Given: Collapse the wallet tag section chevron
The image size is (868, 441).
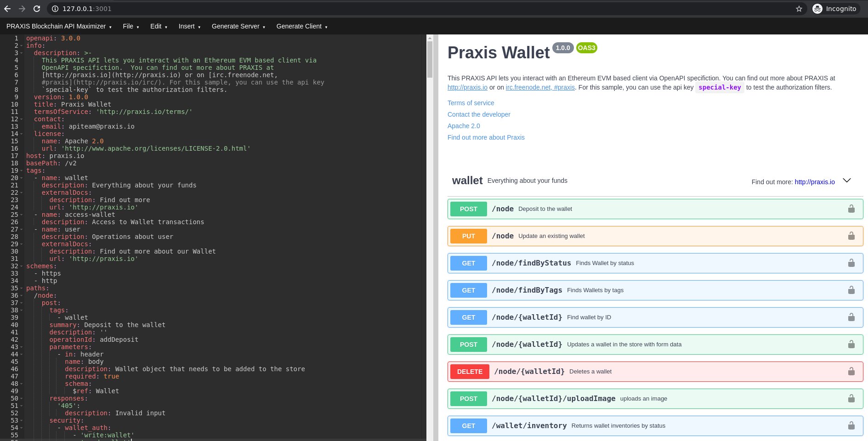Looking at the screenshot, I should [847, 181].
